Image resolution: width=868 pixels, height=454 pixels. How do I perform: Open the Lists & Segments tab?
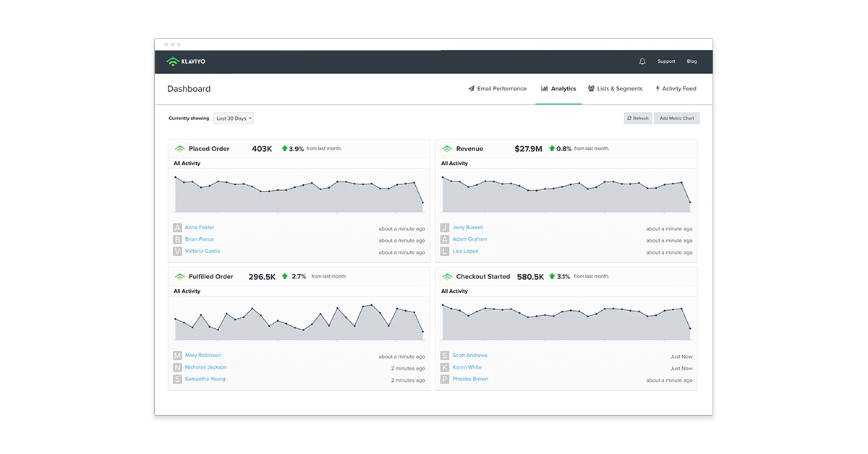coord(615,89)
